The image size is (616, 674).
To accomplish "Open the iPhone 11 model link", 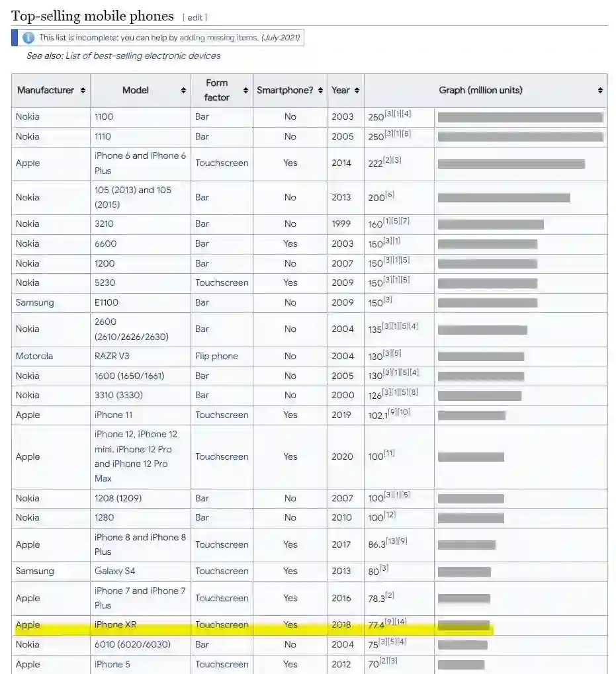I will click(x=114, y=415).
